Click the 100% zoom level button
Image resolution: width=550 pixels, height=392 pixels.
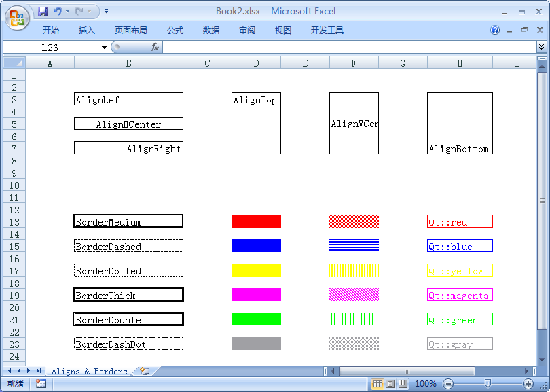425,384
